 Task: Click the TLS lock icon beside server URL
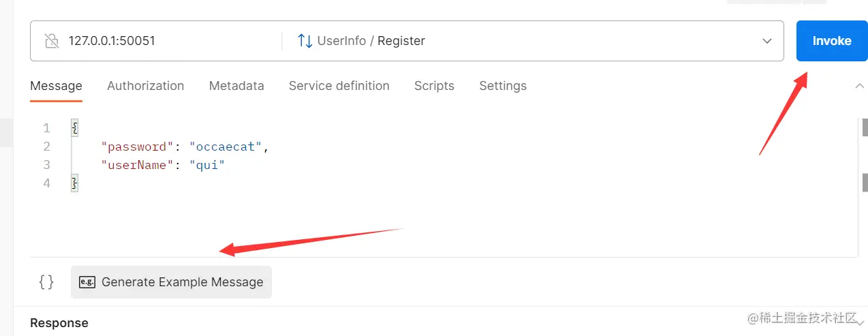click(x=51, y=41)
